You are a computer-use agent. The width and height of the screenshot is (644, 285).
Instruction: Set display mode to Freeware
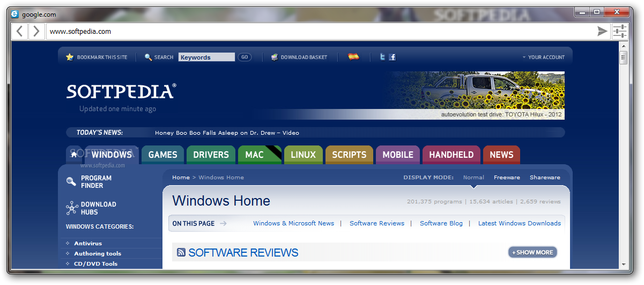pos(507,177)
